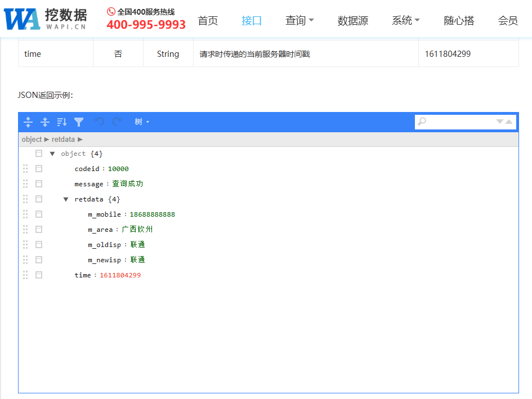Select the m_oldisp value 联通
The height and width of the screenshot is (399, 532).
pos(137,245)
